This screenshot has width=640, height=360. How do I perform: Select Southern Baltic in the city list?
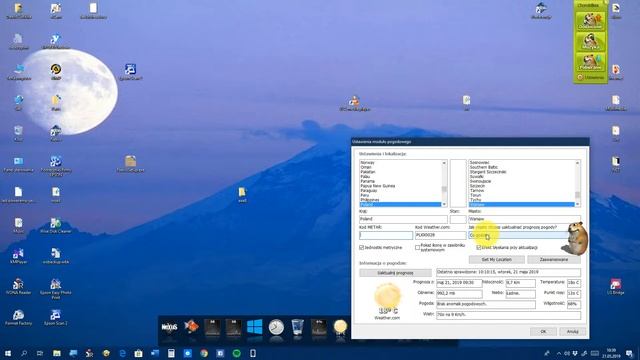coord(484,167)
